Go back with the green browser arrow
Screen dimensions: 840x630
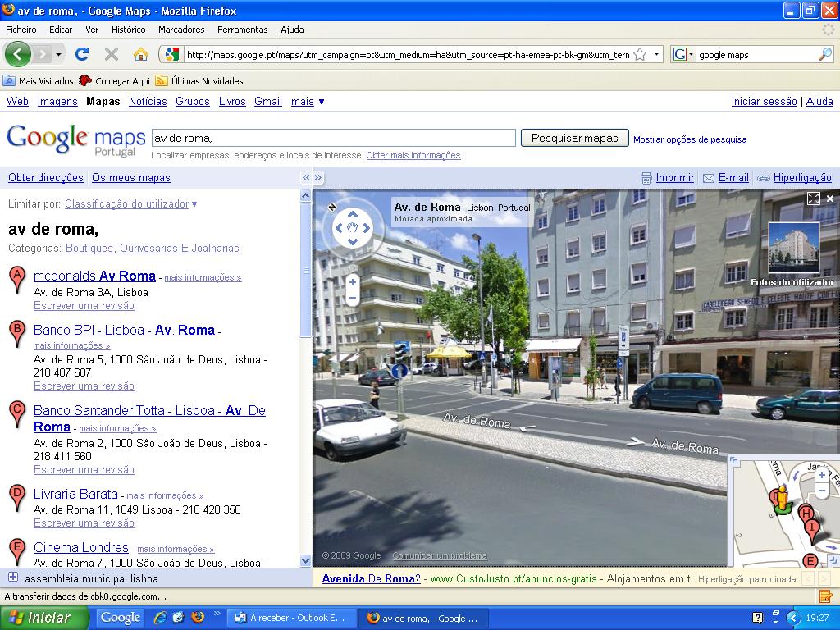click(x=18, y=54)
